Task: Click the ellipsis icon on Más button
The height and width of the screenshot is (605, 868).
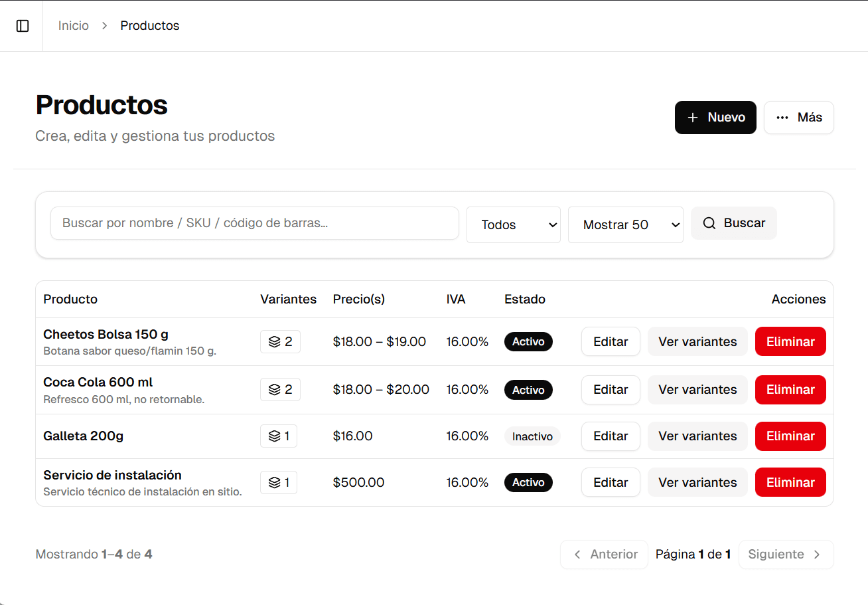Action: point(782,118)
